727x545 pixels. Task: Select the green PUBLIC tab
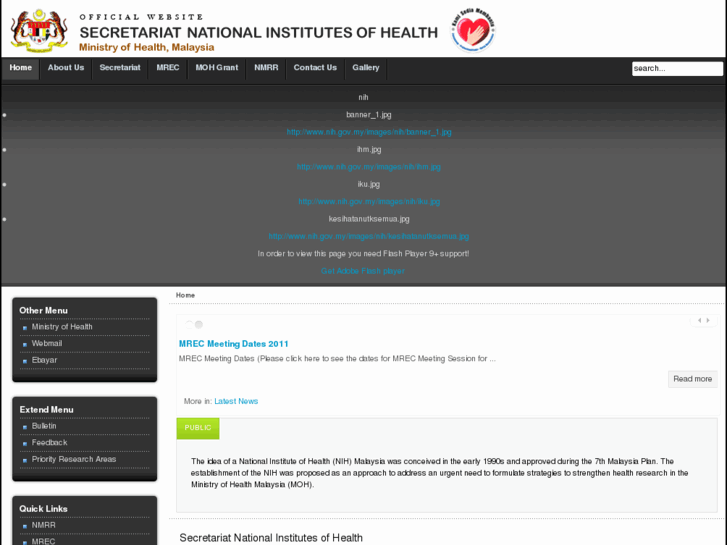[198, 428]
